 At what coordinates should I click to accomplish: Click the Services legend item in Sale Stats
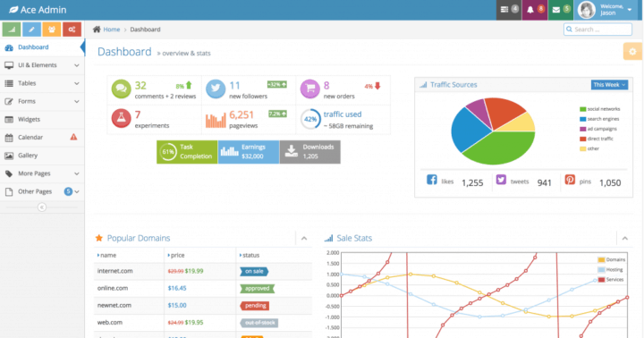pos(611,280)
